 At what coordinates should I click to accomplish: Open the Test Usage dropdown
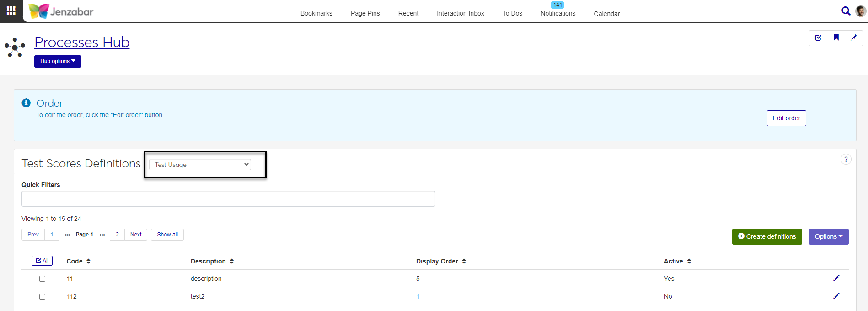tap(200, 165)
